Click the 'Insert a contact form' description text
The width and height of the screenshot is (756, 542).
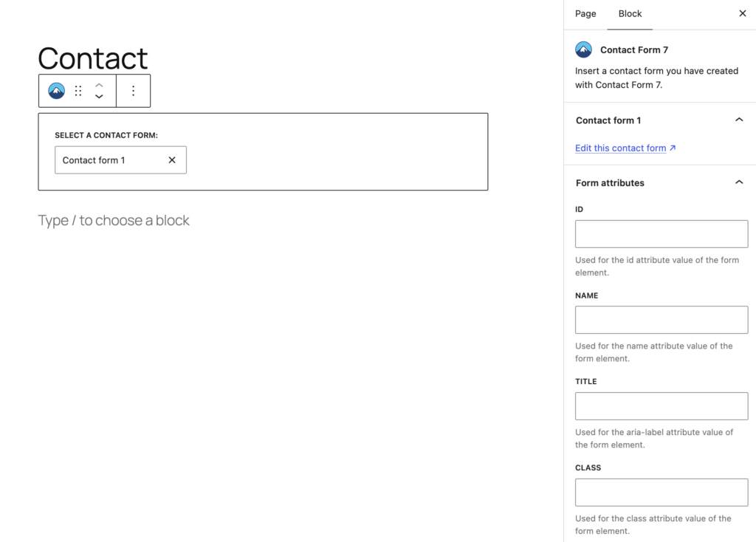656,78
